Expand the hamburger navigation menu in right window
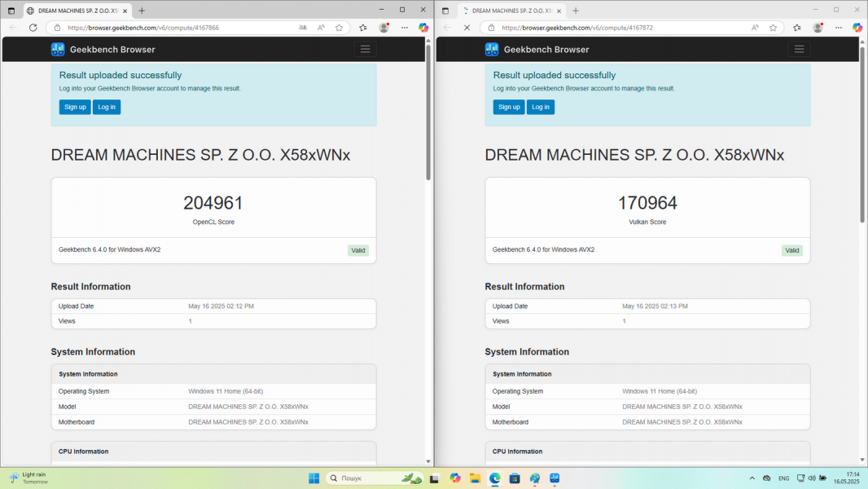This screenshot has width=868, height=489. (x=800, y=49)
